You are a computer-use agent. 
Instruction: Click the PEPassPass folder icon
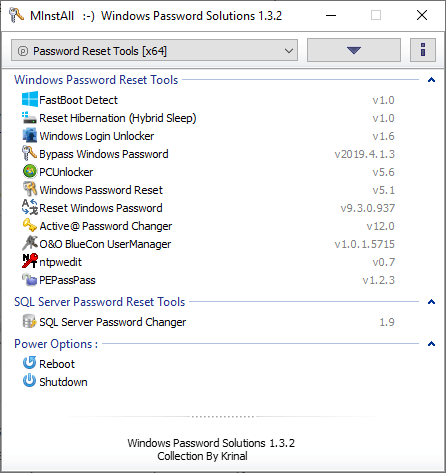[x=30, y=280]
